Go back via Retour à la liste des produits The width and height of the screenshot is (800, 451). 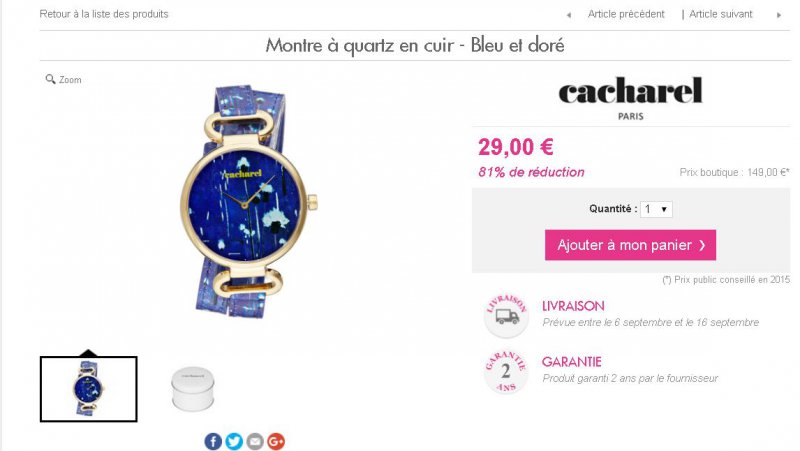click(104, 14)
